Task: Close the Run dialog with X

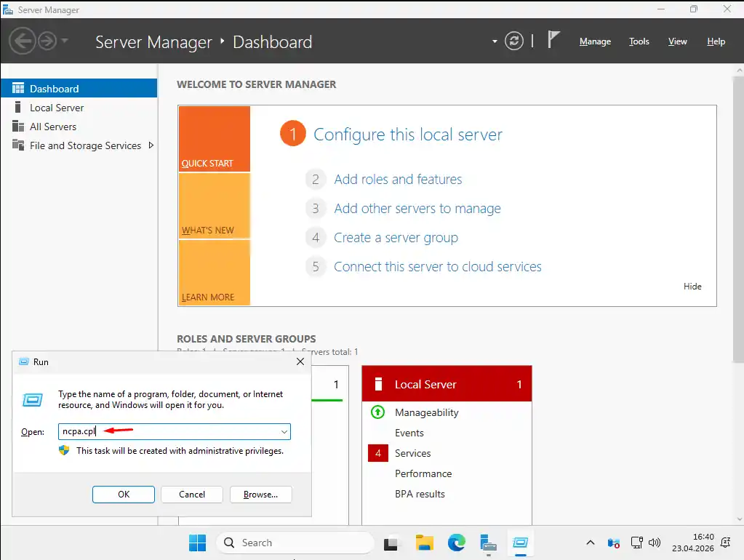Action: 300,361
